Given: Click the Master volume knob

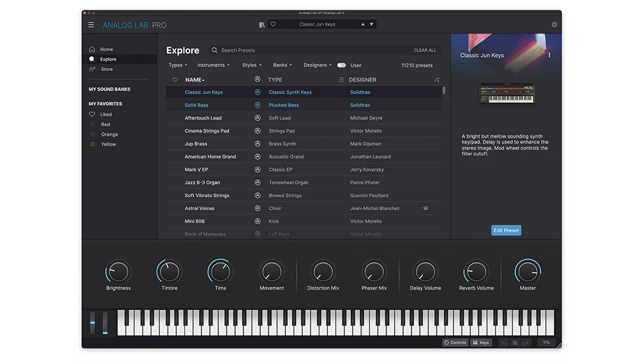Looking at the screenshot, I should (527, 272).
